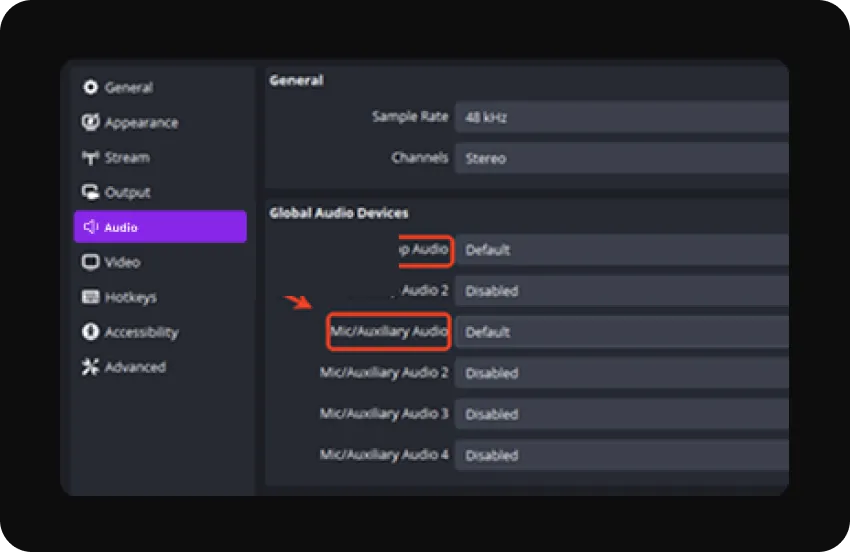850x552 pixels.
Task: Click the Sample Rate label
Action: [x=410, y=117]
